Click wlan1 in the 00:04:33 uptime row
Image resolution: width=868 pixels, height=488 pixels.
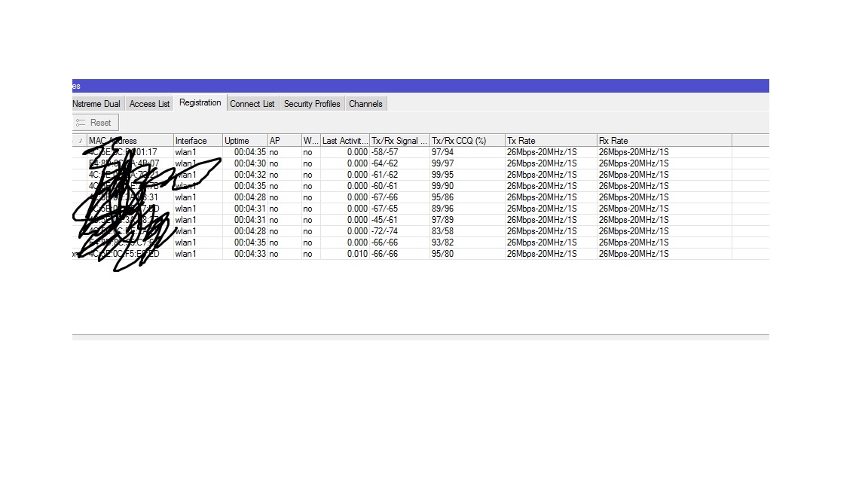pos(185,254)
